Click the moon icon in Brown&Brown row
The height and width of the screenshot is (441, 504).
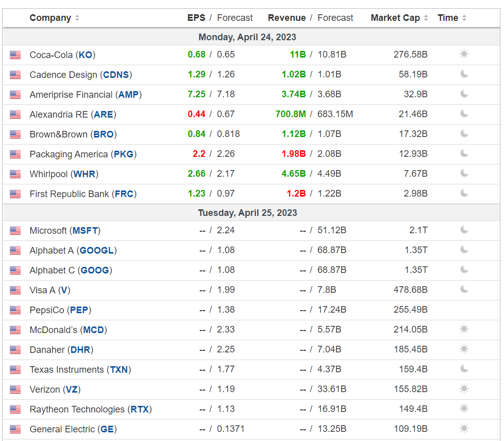(464, 133)
